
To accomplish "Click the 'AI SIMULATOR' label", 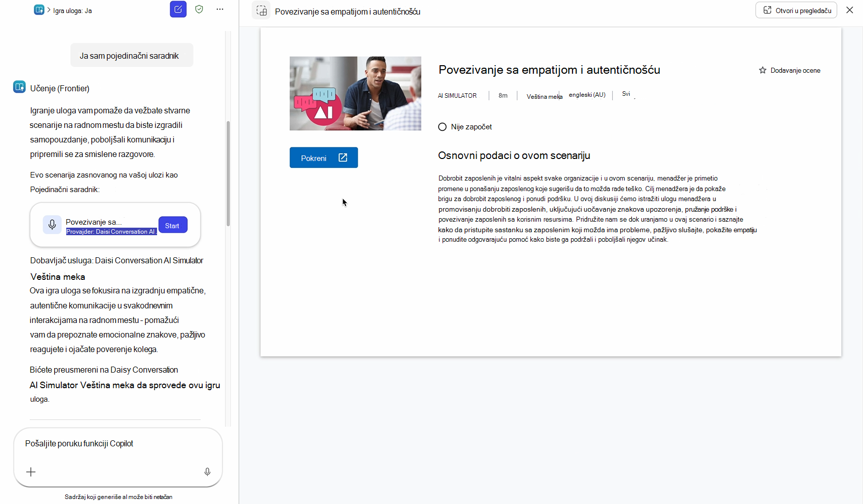I will point(457,95).
